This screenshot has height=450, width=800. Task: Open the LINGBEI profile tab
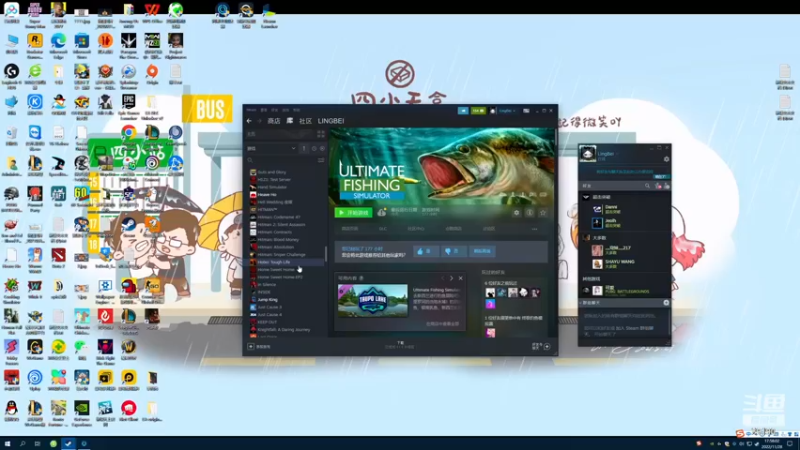pos(331,121)
